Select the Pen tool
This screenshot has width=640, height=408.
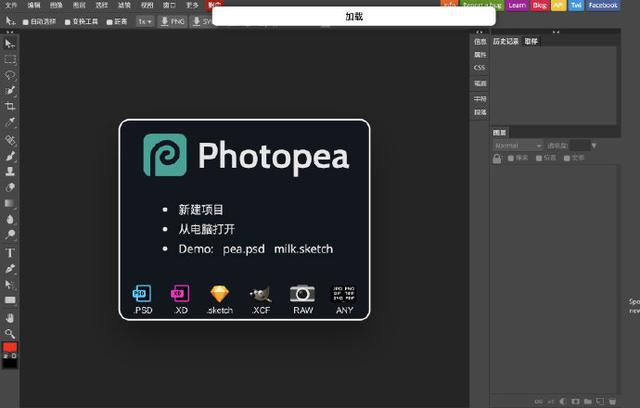(10, 268)
